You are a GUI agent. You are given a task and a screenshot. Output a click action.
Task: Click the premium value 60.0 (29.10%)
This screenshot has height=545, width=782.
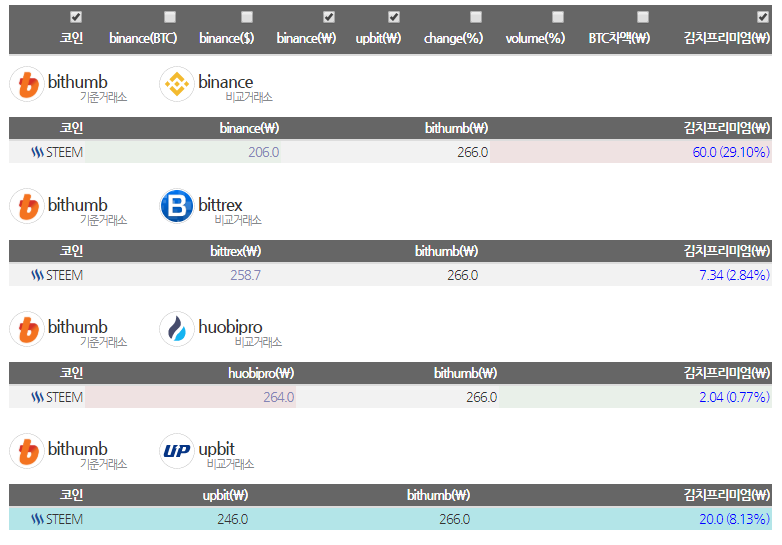[x=731, y=152]
